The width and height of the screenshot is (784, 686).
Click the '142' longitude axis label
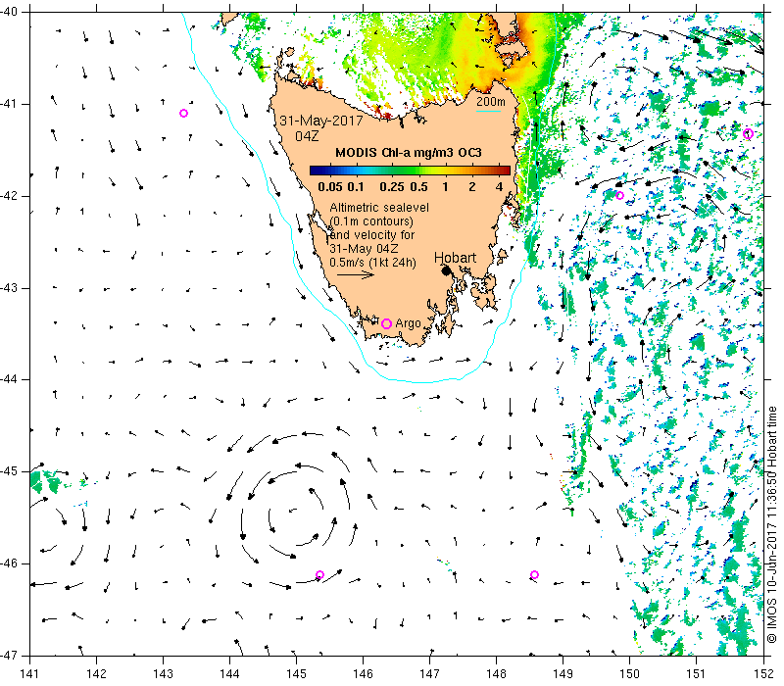pyautogui.click(x=96, y=673)
